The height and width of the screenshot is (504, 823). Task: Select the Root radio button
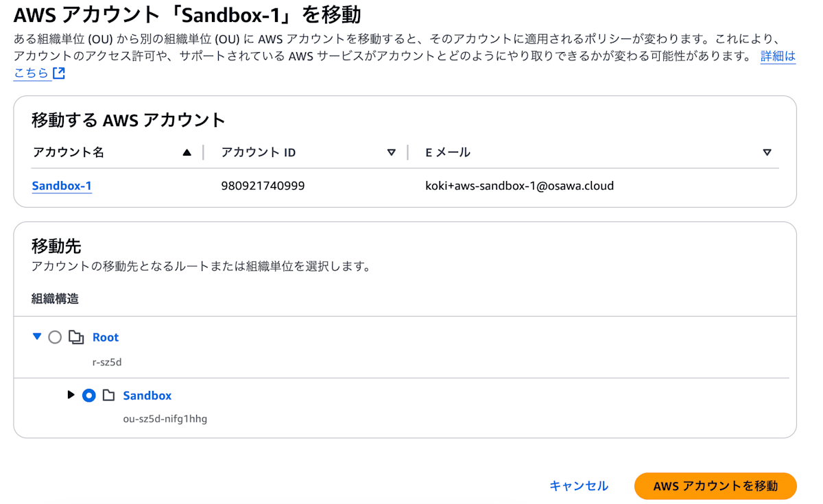pyautogui.click(x=55, y=337)
